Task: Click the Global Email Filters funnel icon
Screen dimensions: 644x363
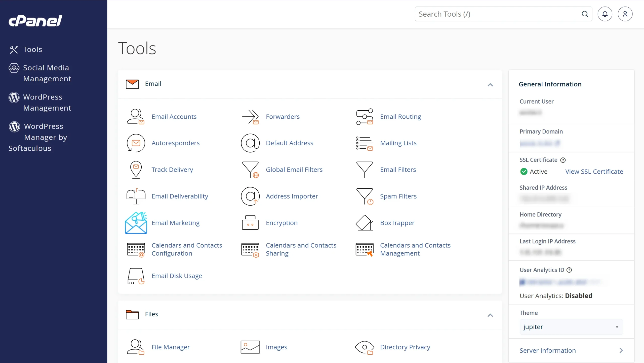Action: (250, 170)
